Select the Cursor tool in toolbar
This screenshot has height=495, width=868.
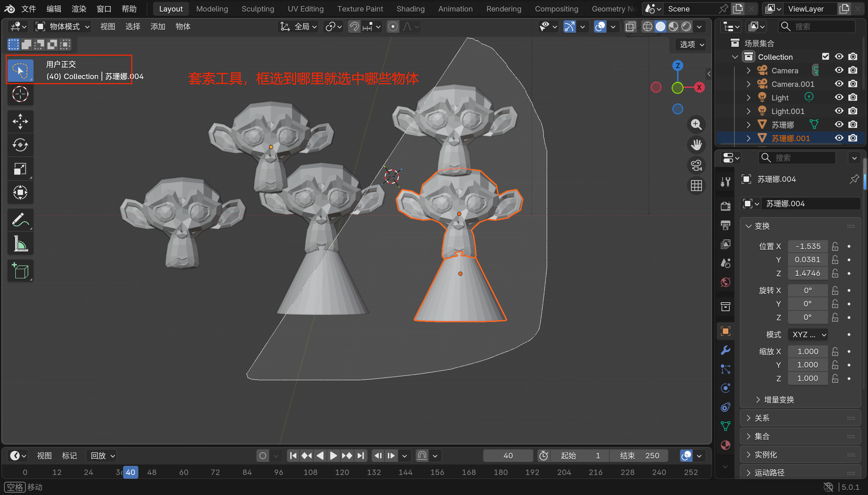[x=20, y=94]
